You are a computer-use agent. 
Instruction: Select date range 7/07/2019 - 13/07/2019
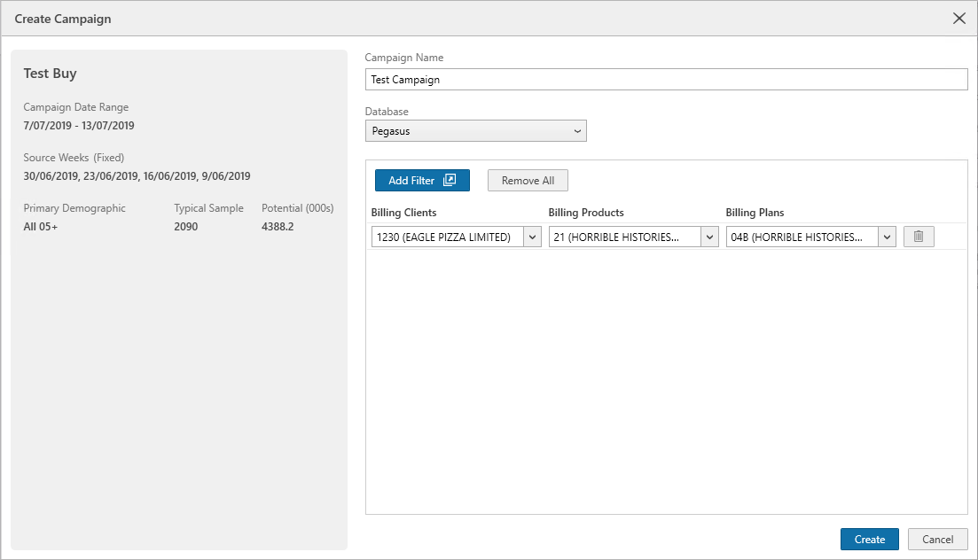click(79, 125)
